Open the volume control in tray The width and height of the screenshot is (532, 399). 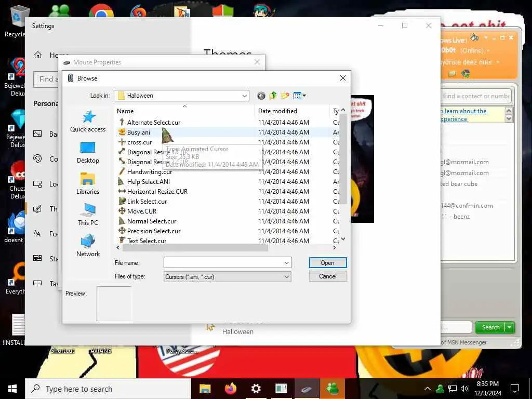coord(465,389)
